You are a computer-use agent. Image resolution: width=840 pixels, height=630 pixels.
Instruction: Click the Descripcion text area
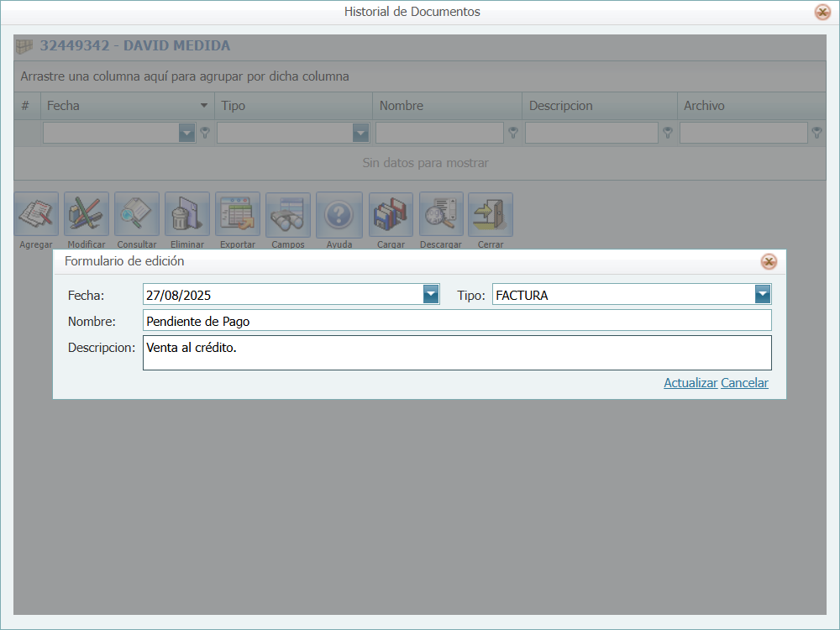tap(457, 353)
